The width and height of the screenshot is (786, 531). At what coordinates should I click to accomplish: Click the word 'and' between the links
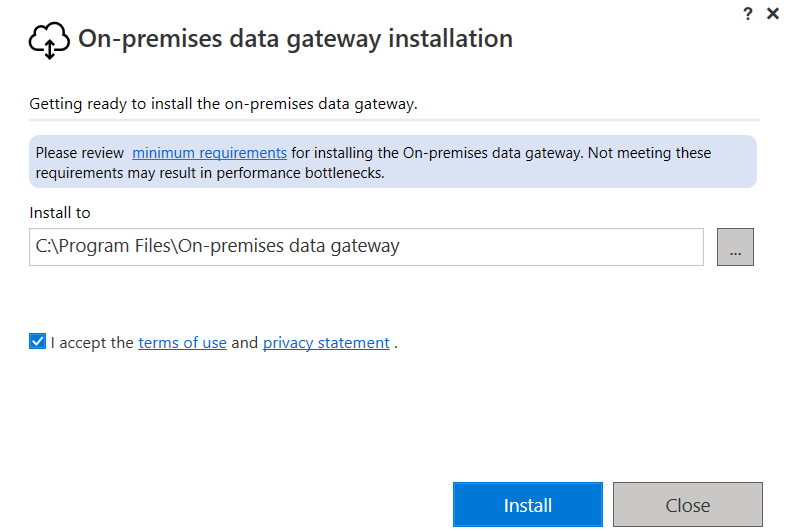(244, 343)
